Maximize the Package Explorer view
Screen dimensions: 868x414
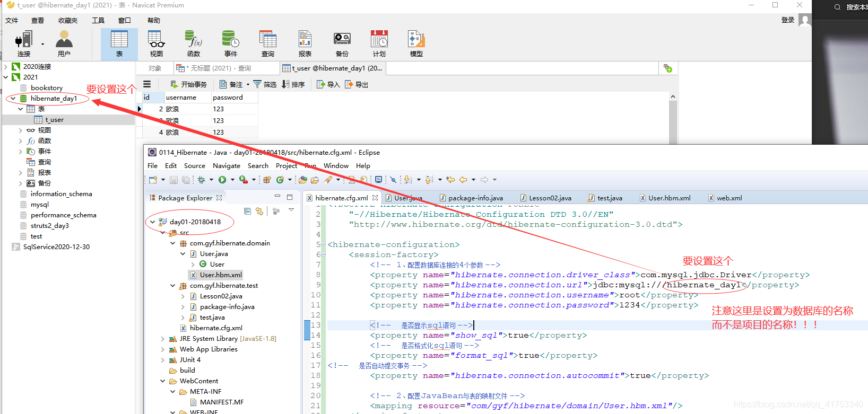[x=290, y=197]
